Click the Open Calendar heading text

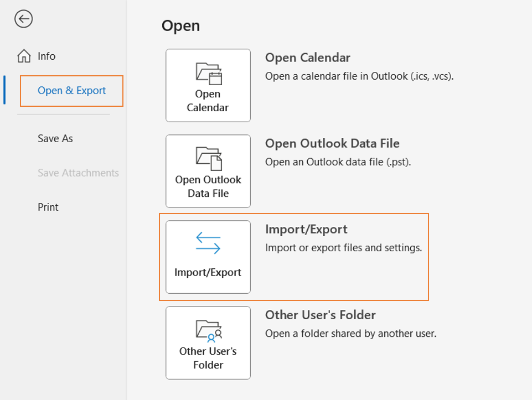pyautogui.click(x=308, y=58)
